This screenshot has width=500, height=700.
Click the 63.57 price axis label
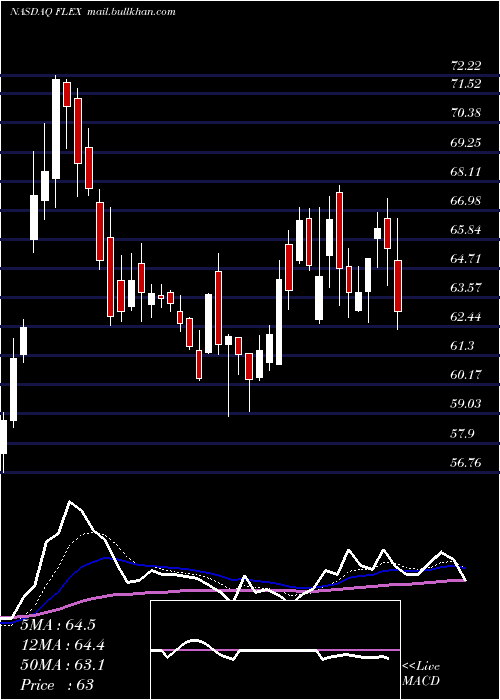pyautogui.click(x=466, y=288)
